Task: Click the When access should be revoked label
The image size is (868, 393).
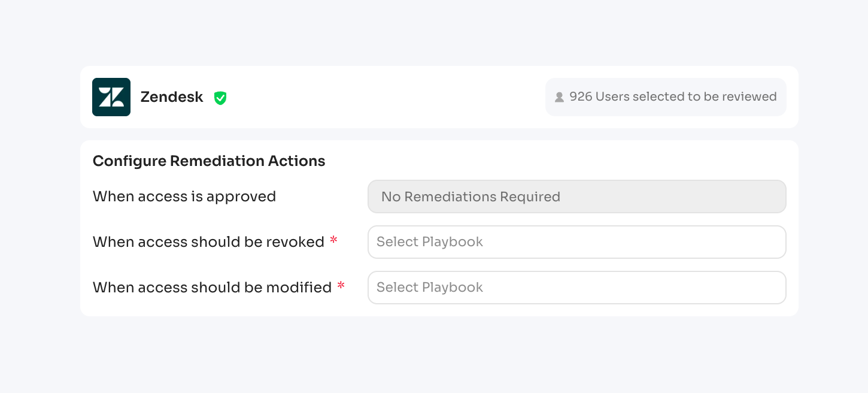Action: [x=208, y=242]
